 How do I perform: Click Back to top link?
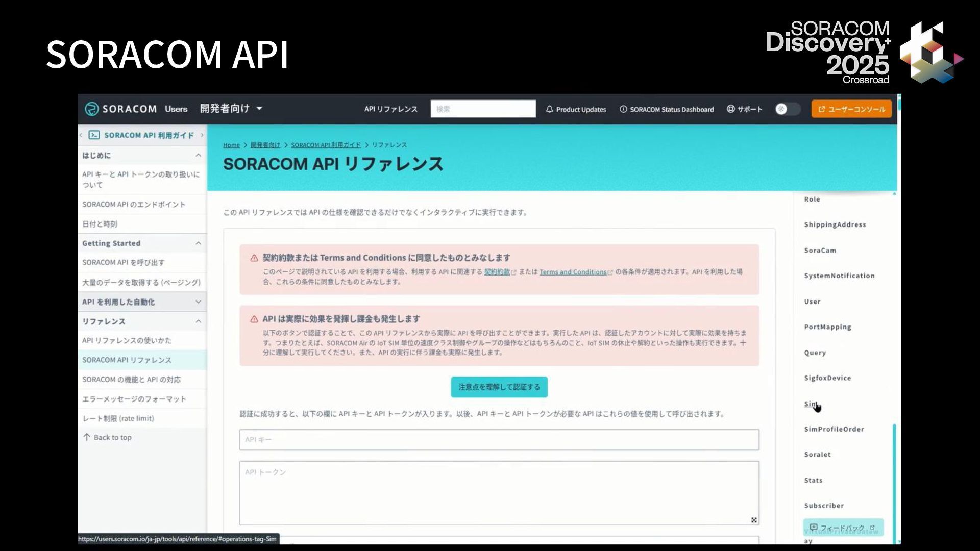coord(108,437)
